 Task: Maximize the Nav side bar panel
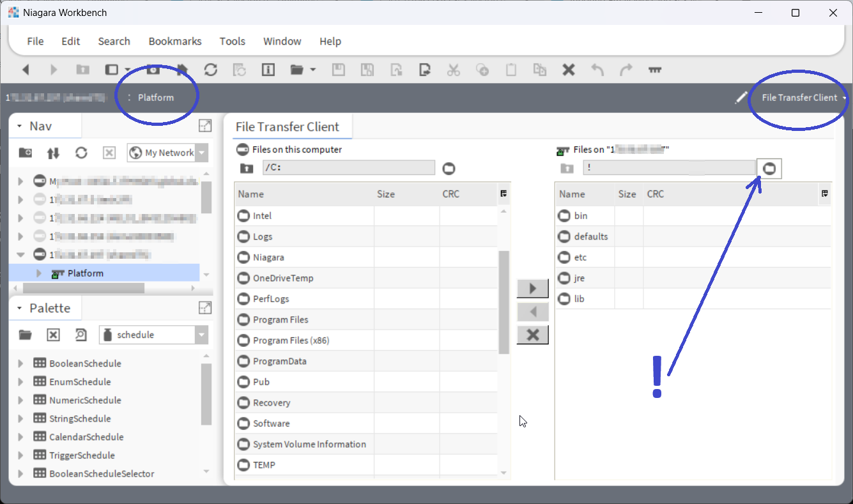tap(205, 126)
